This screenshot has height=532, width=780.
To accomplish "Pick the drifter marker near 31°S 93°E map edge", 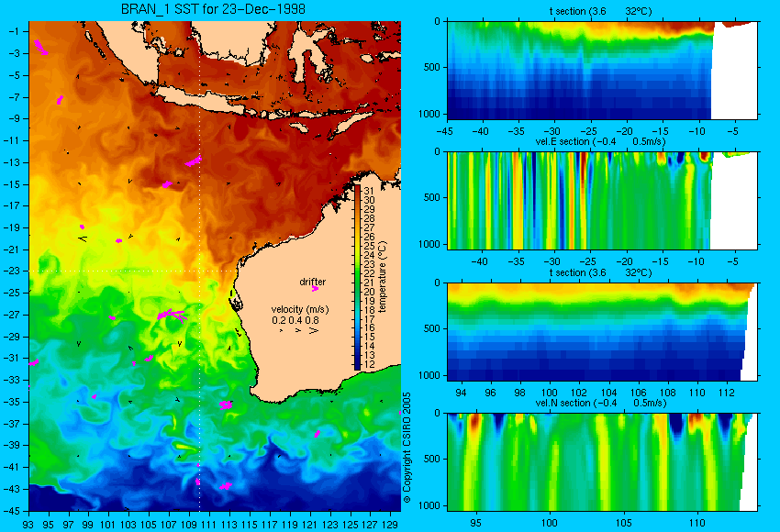I will (34, 363).
